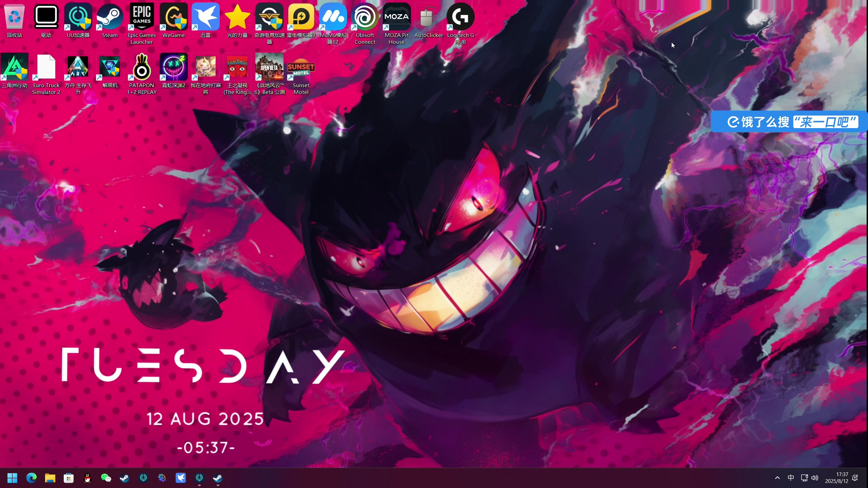The height and width of the screenshot is (488, 868).
Task: Select the 光的力量 star desktop icon
Action: click(237, 21)
